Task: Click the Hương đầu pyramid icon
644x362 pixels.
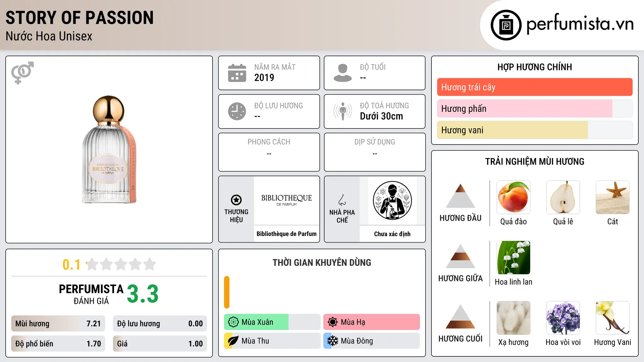Action: [460, 196]
